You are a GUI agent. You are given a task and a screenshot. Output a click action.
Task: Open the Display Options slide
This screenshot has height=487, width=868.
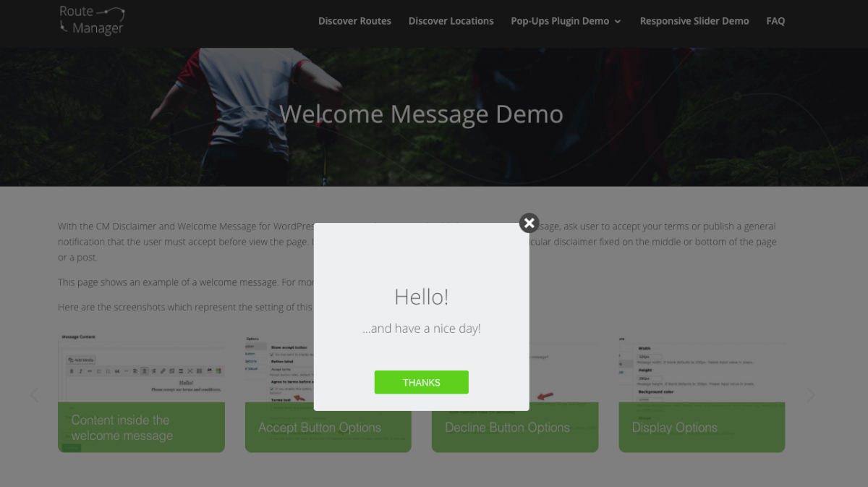(674, 428)
